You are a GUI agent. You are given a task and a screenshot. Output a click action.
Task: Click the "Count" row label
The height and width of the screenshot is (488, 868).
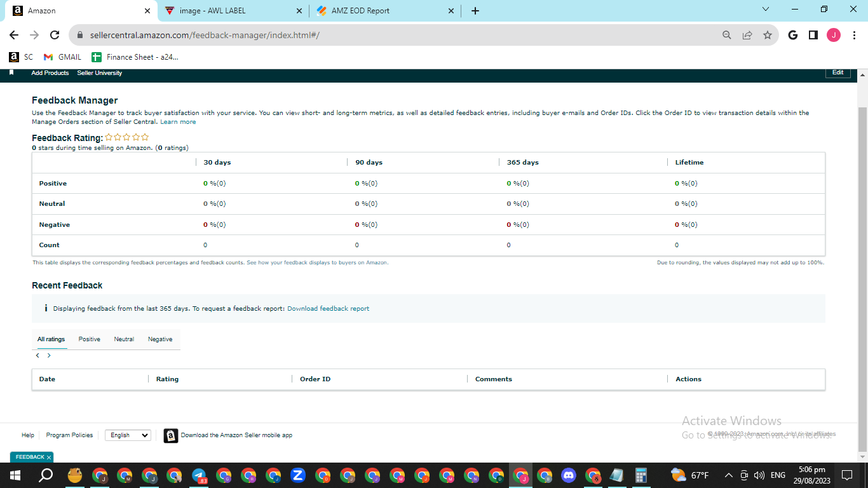click(x=50, y=245)
